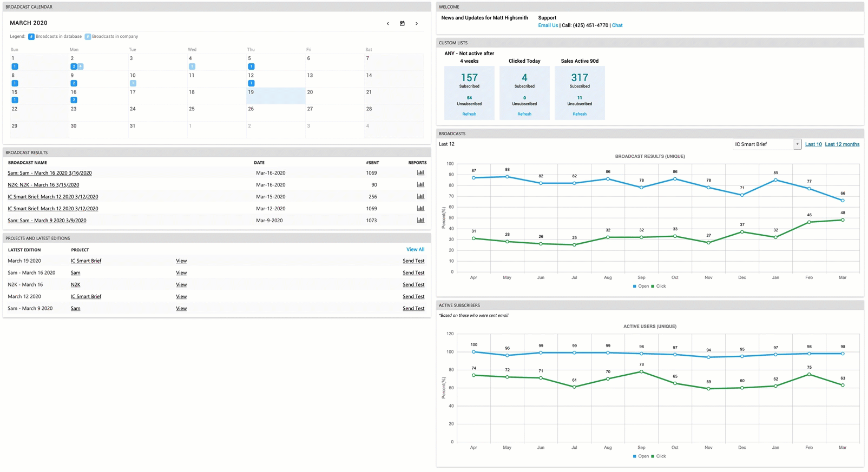This screenshot has height=472, width=868.
Task: Open report chart for Sam March 9 broadcast
Action: tap(420, 221)
